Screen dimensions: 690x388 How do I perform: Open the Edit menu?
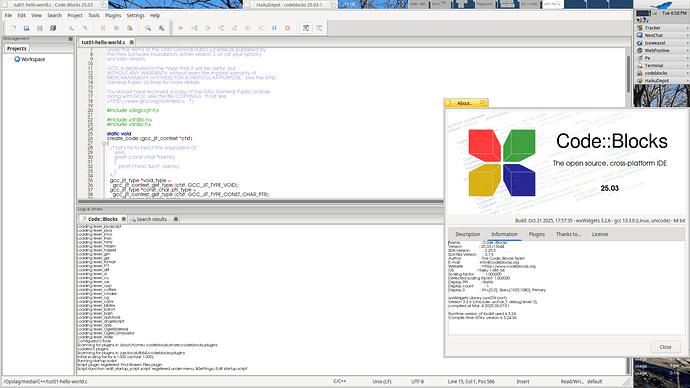point(22,15)
